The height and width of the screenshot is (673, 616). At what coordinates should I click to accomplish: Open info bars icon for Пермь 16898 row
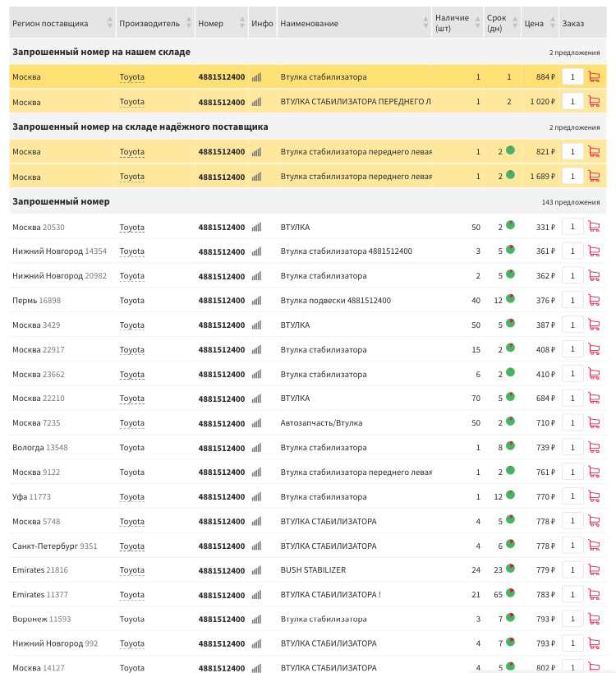click(256, 301)
